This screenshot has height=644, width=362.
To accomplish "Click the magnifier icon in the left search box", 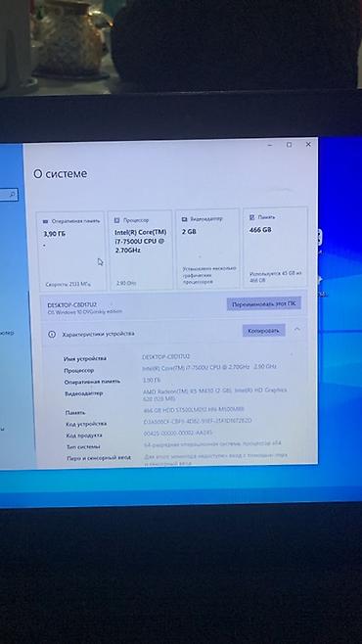I will (x=14, y=194).
